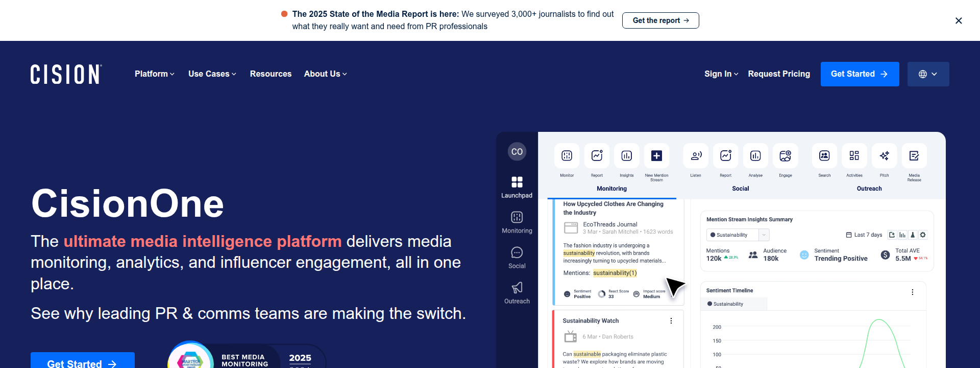Click the Trending Positive sentiment value
This screenshot has height=368, width=980.
point(841,259)
